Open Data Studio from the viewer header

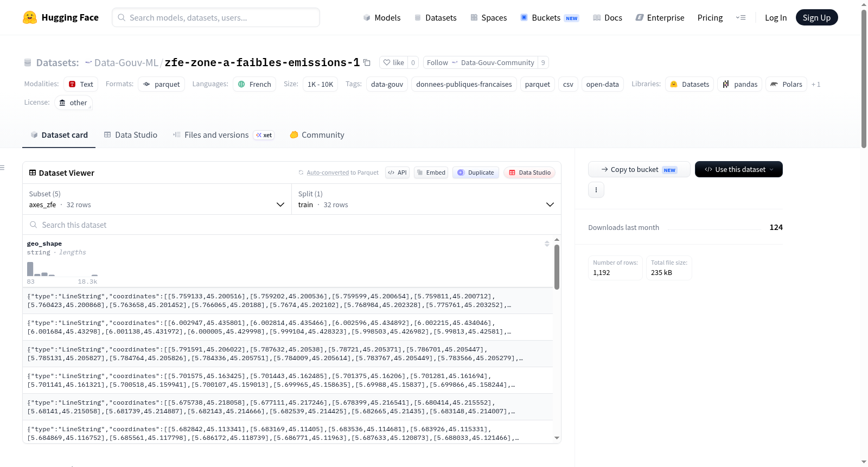click(x=529, y=172)
